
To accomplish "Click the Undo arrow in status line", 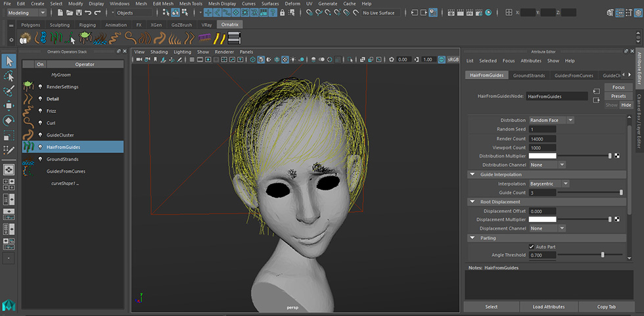I will 87,12.
